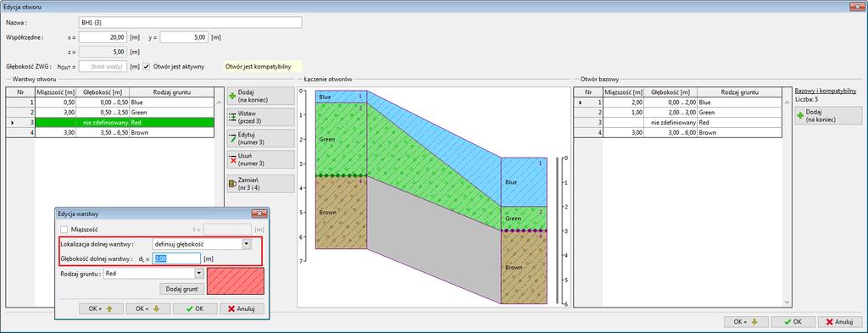Click the Nazwa input field BH1 (3)

191,22
